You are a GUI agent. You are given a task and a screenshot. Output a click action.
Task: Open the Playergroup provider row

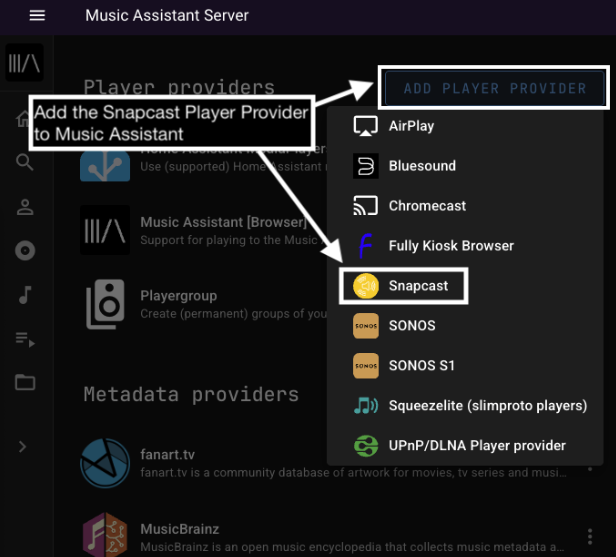click(204, 304)
